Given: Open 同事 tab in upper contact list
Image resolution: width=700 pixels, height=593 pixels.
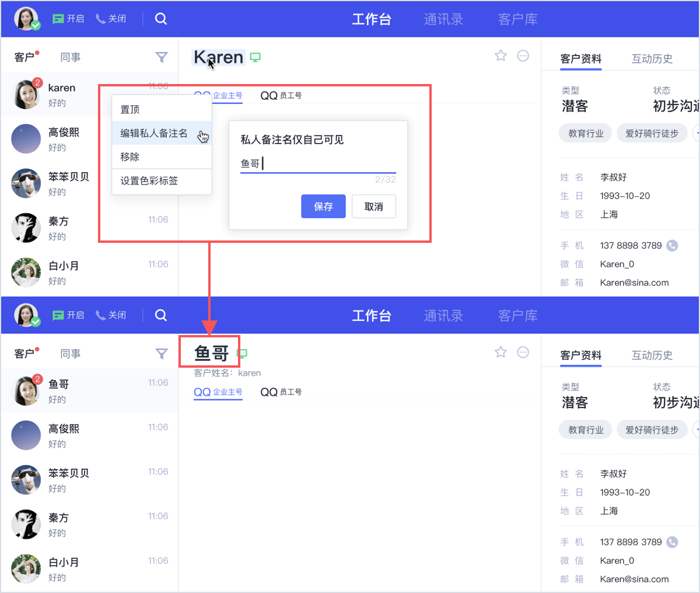Looking at the screenshot, I should coord(71,57).
